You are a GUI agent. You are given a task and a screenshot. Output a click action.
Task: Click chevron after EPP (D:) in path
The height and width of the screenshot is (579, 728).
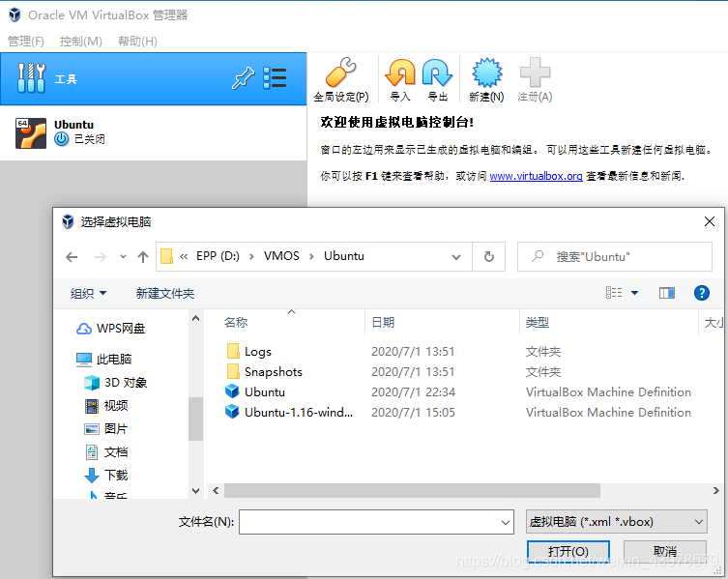[251, 256]
